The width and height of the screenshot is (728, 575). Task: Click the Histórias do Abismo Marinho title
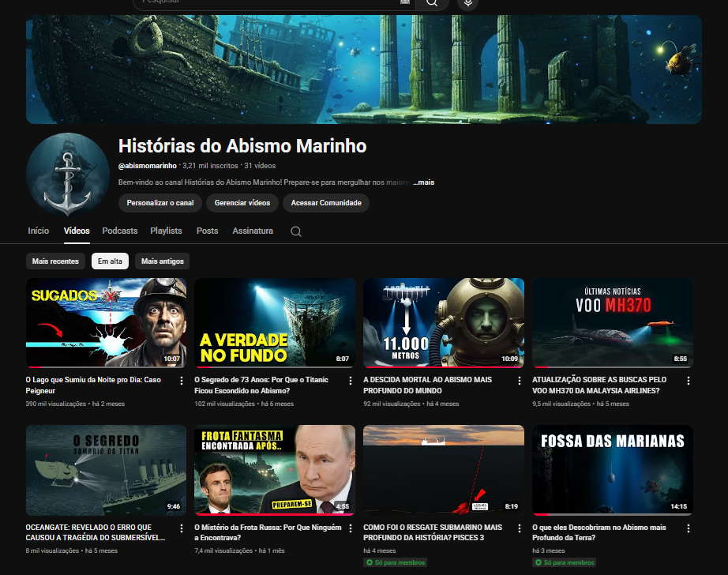click(x=242, y=146)
